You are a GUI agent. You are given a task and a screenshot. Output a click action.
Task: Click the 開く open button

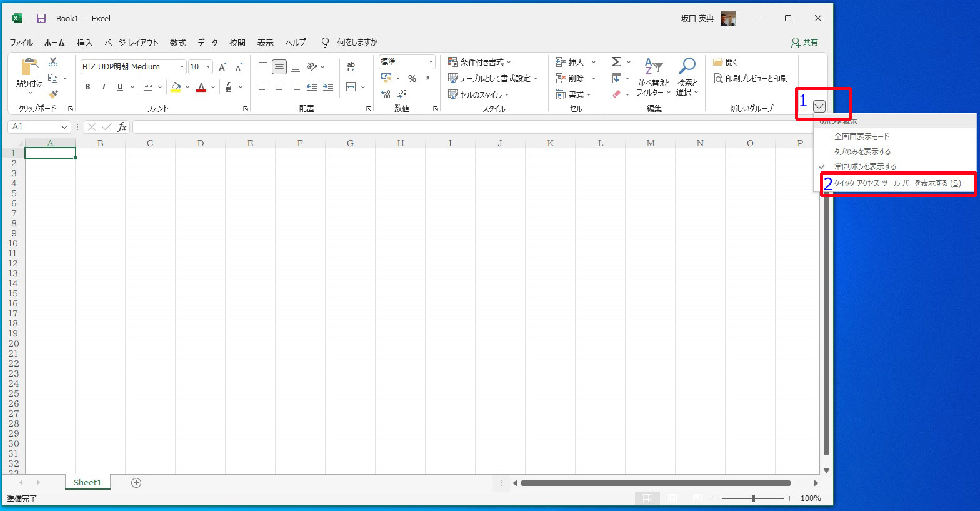pyautogui.click(x=726, y=62)
